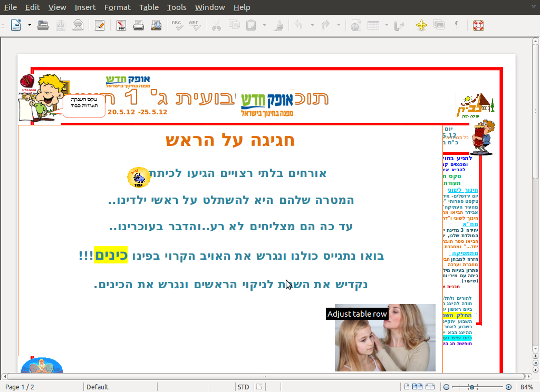Click the New document icon
The height and width of the screenshot is (392, 540).
click(16, 25)
